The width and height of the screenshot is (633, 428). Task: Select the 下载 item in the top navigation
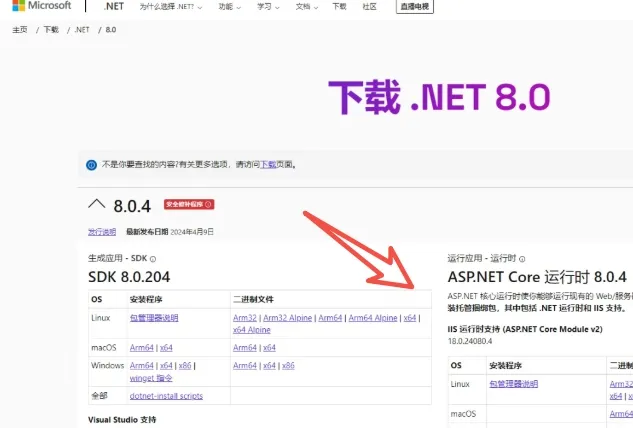(339, 6)
